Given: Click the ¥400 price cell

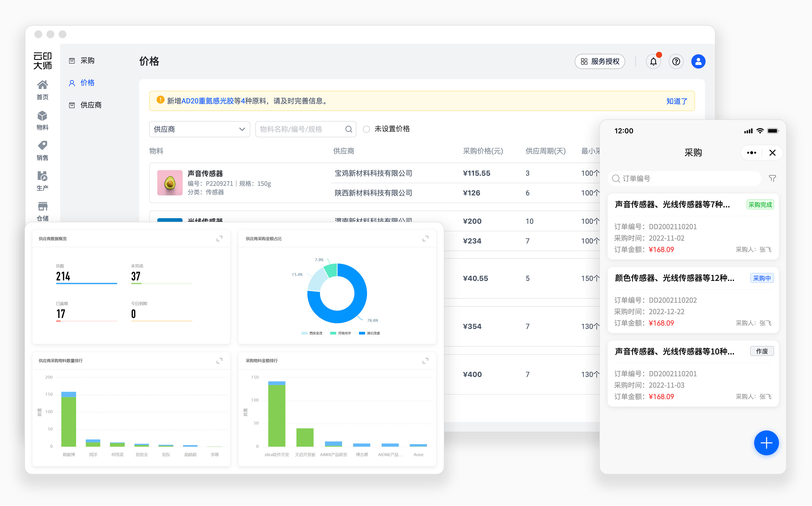Looking at the screenshot, I should coord(472,374).
